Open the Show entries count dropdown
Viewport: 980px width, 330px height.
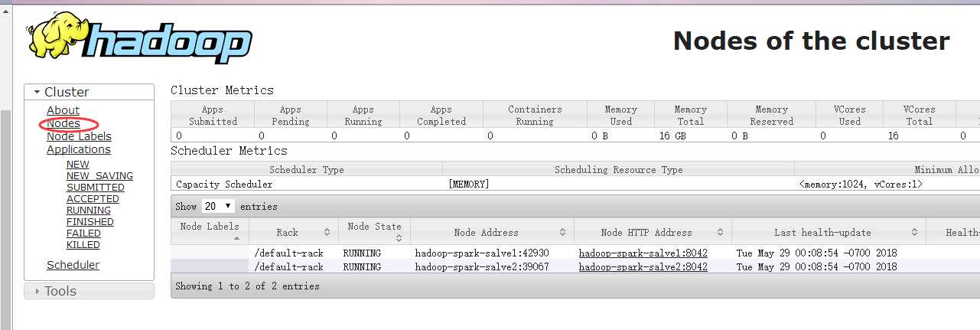tap(218, 206)
